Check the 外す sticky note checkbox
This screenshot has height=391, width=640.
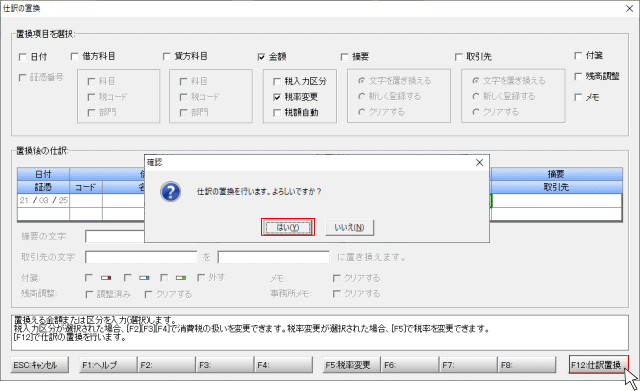[201, 278]
